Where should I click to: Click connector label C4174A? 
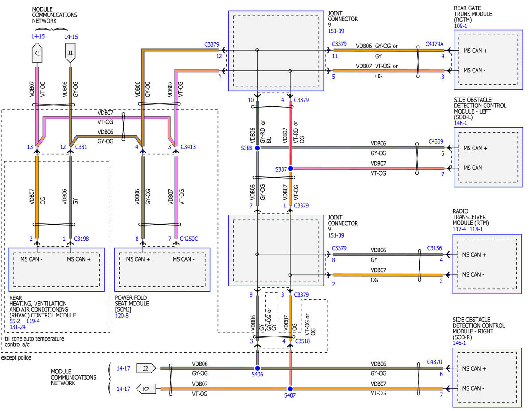pyautogui.click(x=434, y=44)
